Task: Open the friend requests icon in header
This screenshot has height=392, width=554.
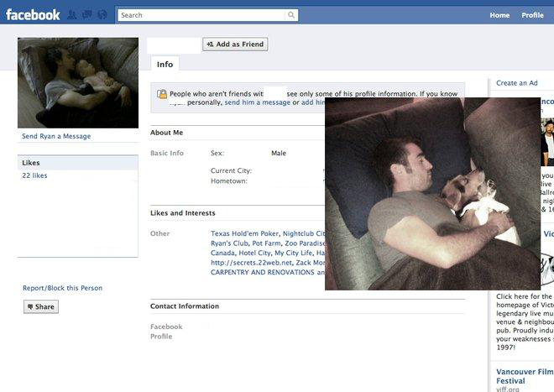Action: 72,15
